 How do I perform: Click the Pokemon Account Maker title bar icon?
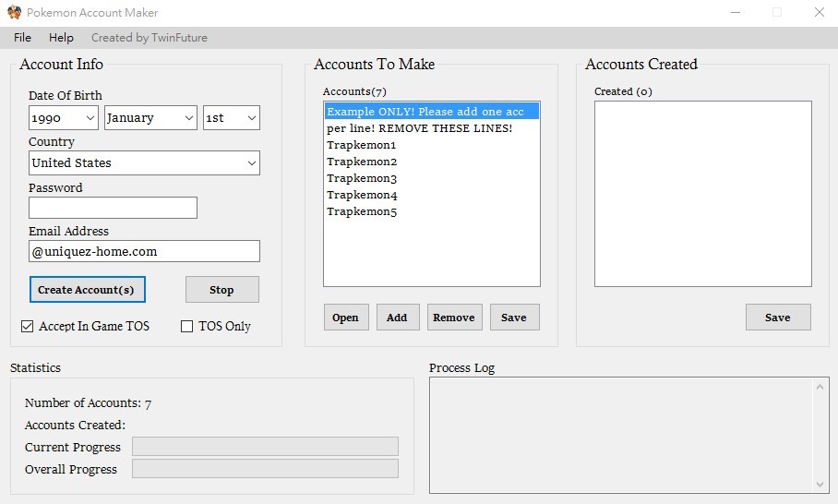[x=14, y=13]
